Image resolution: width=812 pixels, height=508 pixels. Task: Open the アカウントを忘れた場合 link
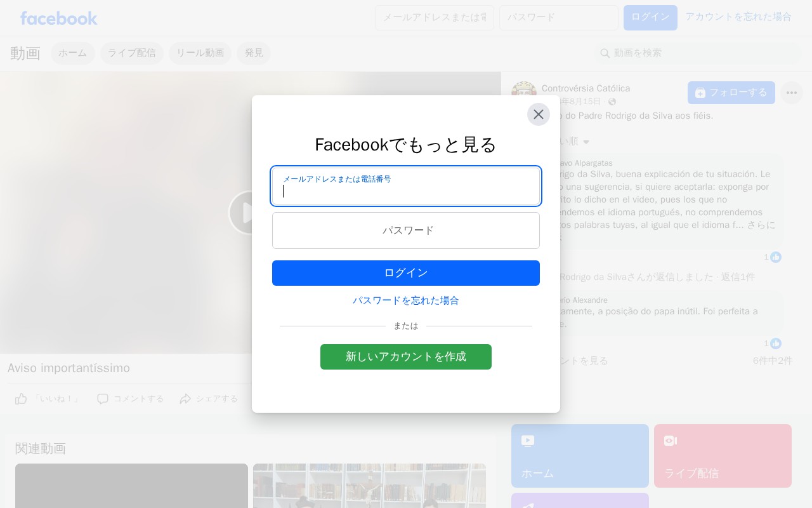(x=738, y=17)
